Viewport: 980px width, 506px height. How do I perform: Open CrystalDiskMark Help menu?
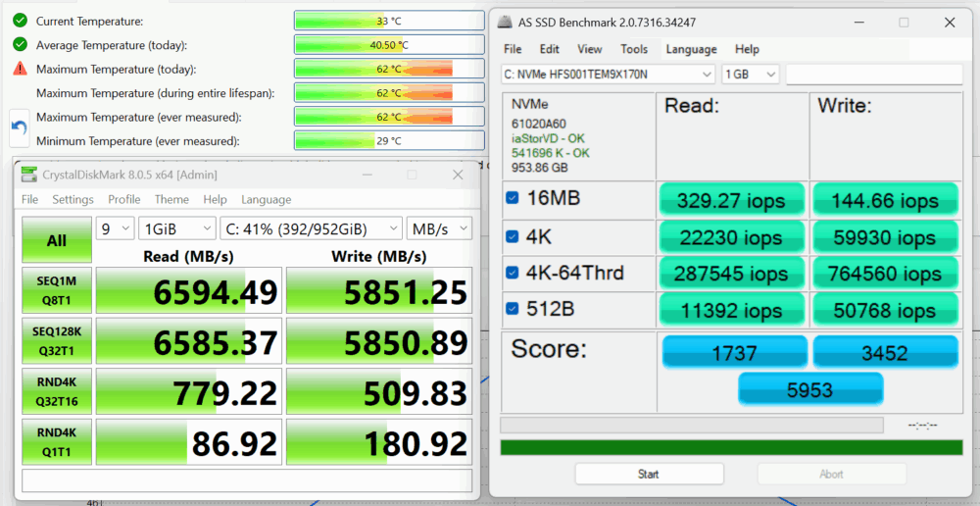(215, 199)
